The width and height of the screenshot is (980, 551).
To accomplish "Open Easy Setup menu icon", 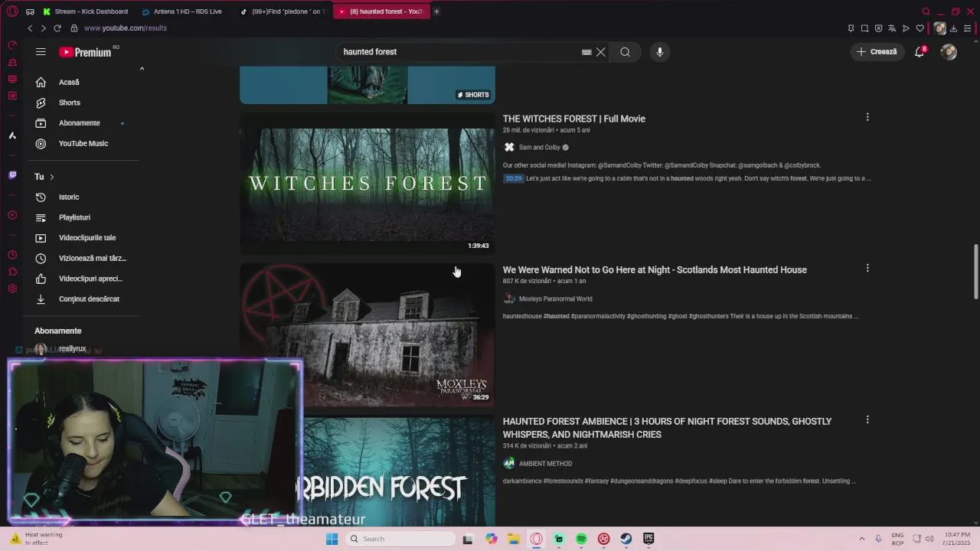I will coord(967,28).
